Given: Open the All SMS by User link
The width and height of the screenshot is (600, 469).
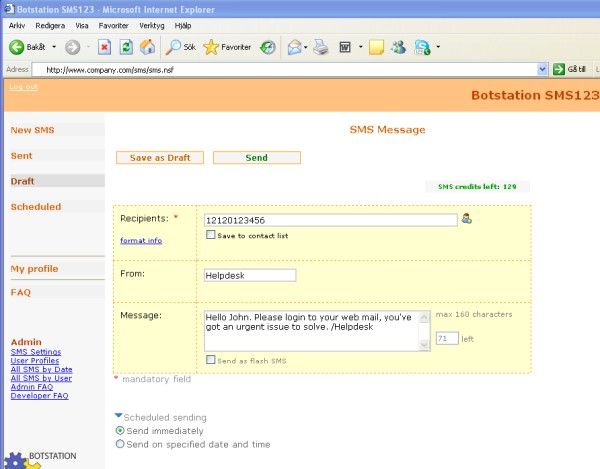Looking at the screenshot, I should click(x=41, y=378).
